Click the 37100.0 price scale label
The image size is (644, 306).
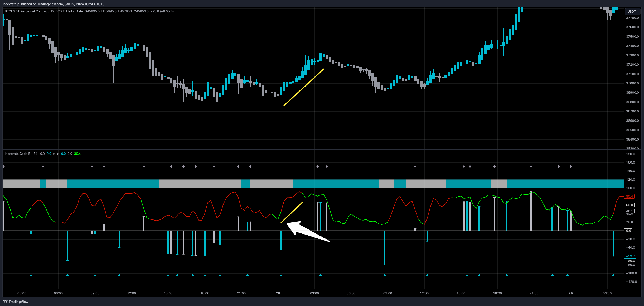point(632,74)
